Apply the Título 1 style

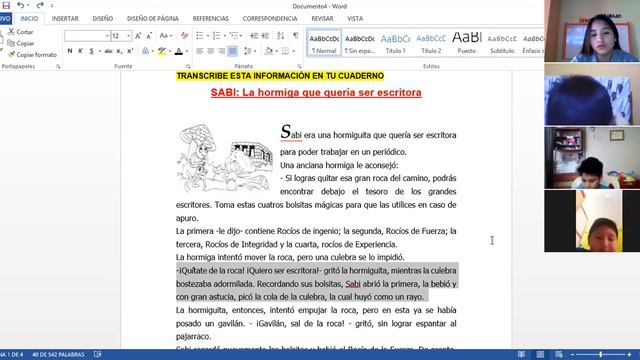pyautogui.click(x=396, y=43)
